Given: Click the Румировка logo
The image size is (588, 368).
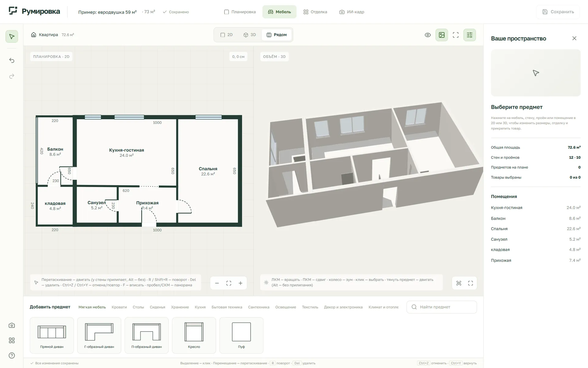Looking at the screenshot, I should (34, 12).
